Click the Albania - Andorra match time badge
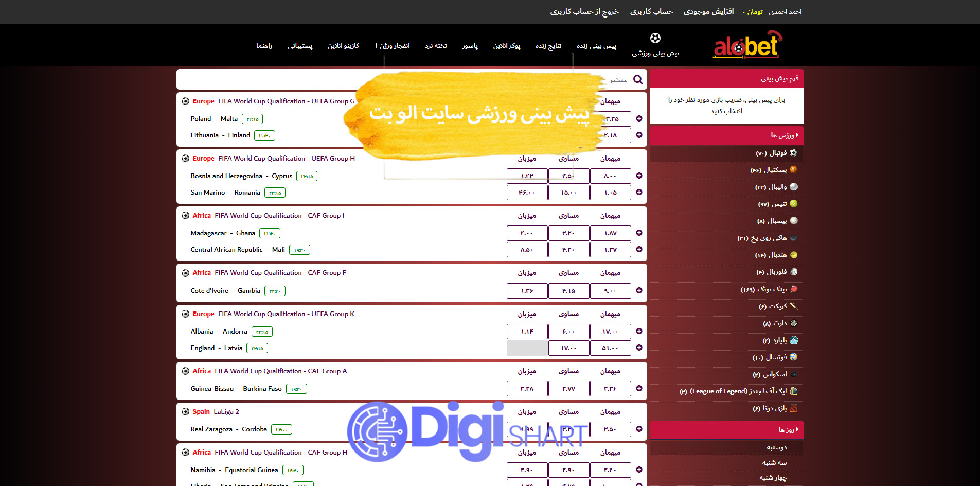 262,332
